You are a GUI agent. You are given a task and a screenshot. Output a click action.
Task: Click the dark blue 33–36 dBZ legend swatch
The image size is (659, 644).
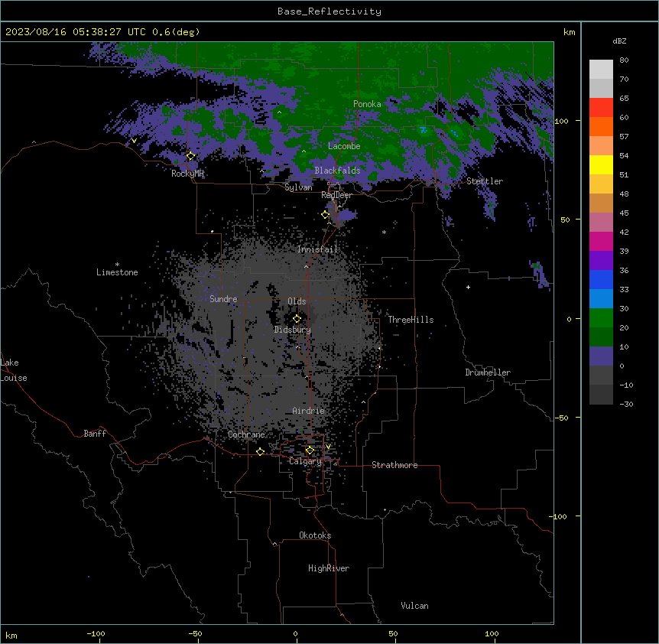601,279
